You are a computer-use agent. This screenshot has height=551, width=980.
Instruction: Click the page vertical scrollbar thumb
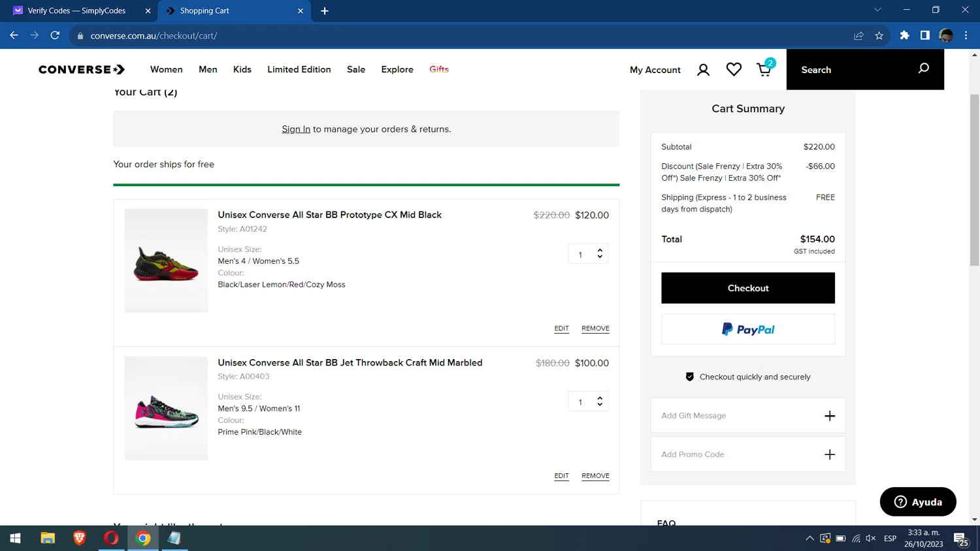coord(974,180)
